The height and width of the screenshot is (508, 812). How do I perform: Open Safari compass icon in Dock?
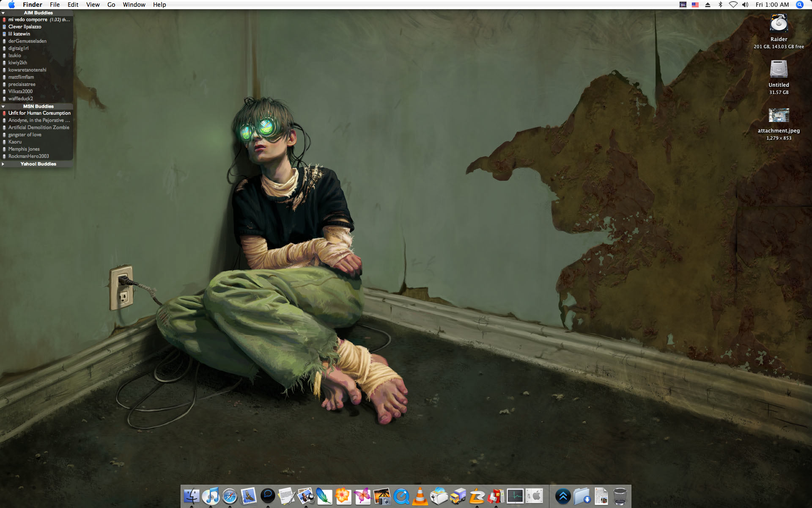(230, 496)
